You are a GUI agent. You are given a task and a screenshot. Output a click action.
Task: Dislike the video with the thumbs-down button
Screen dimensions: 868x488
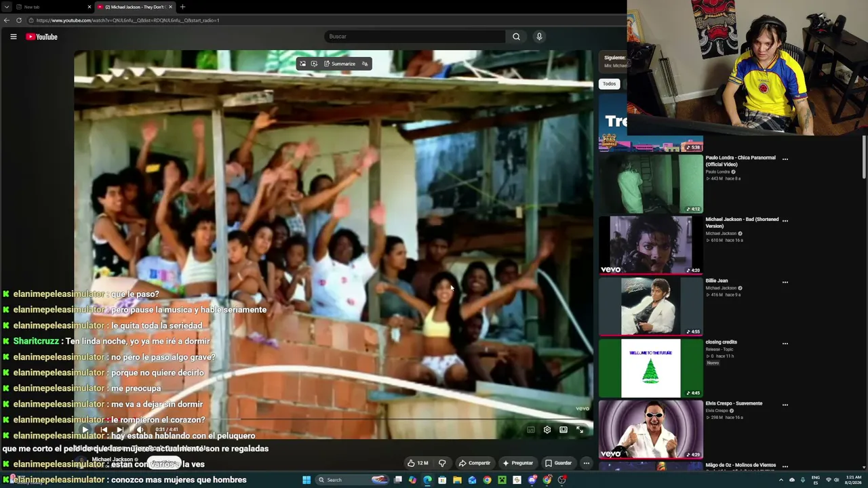coord(442,463)
